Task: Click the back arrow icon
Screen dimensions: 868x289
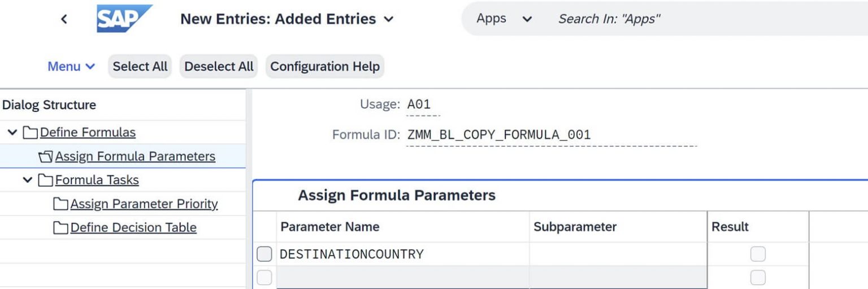Action: pyautogui.click(x=64, y=19)
